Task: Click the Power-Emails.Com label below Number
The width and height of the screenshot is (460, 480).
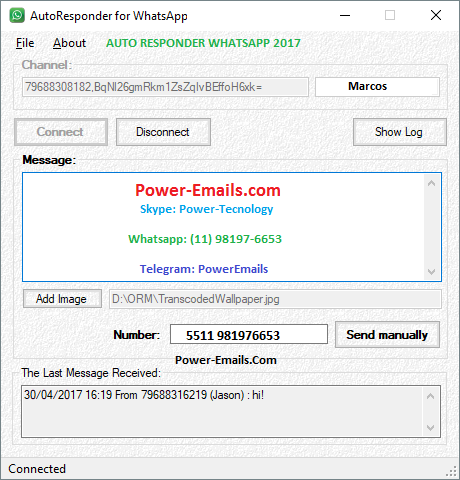Action: (x=226, y=360)
